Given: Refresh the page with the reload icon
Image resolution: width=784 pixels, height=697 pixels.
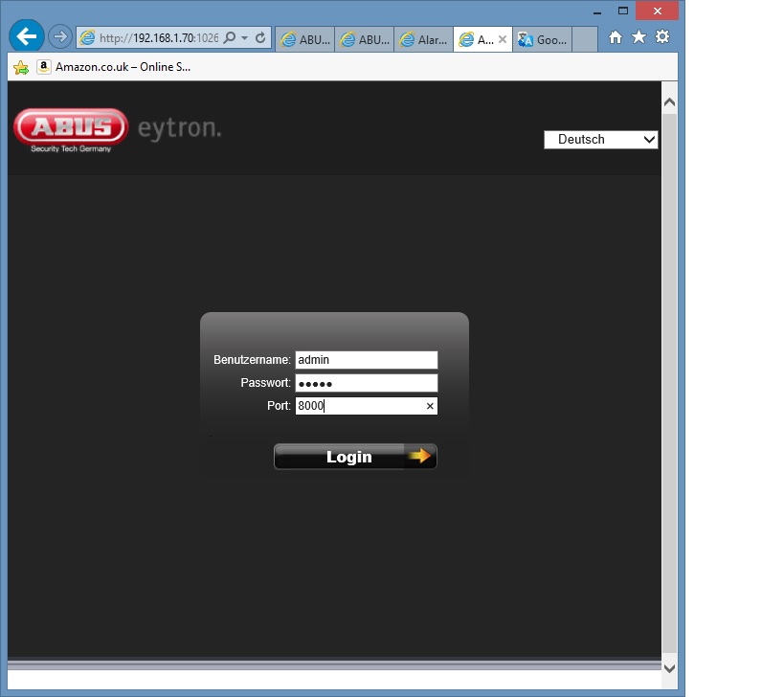Looking at the screenshot, I should [260, 38].
